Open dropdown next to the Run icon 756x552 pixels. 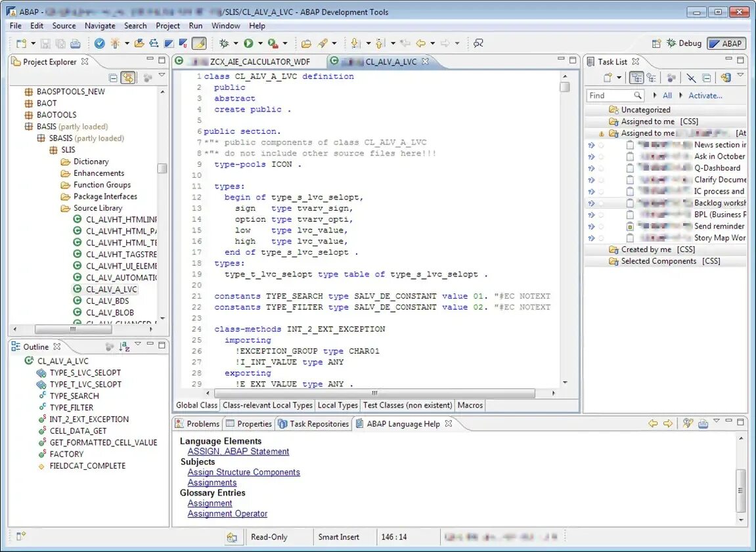pos(260,44)
